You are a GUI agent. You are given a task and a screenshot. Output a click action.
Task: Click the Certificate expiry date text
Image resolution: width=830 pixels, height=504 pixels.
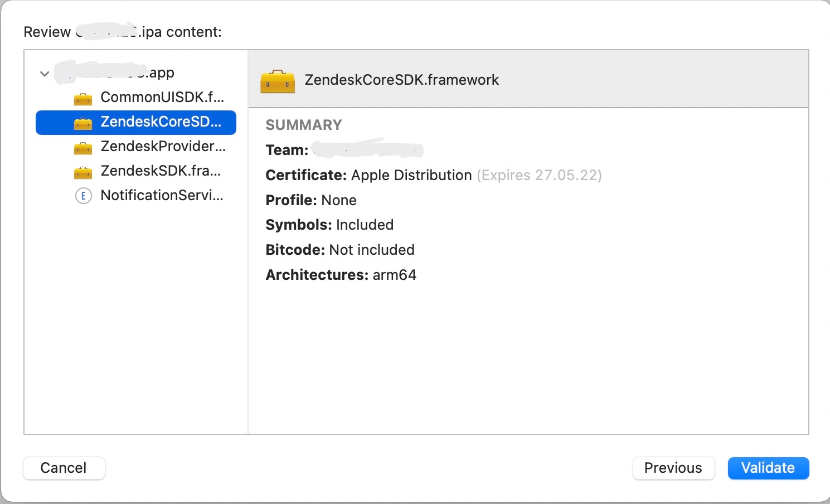tap(539, 176)
